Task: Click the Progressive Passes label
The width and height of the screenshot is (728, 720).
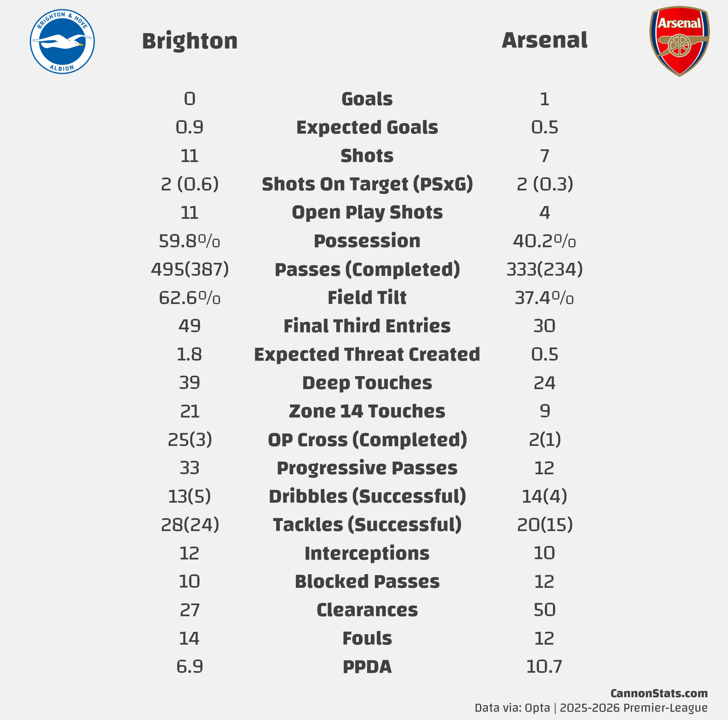Action: 367,468
